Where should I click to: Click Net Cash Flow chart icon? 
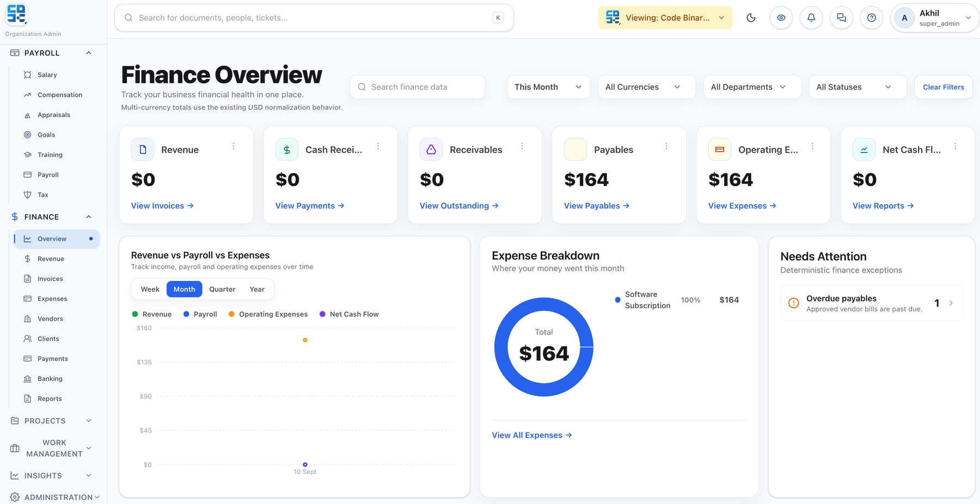pos(864,150)
